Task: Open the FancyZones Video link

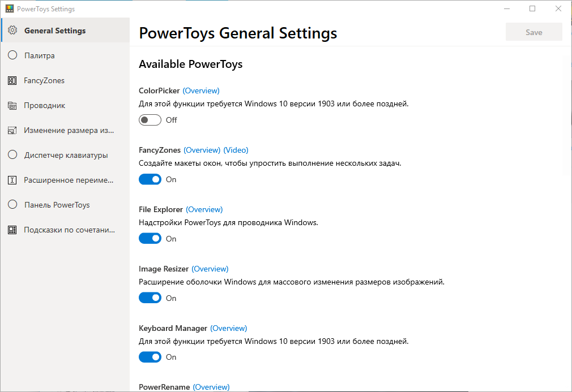Action: (x=236, y=150)
